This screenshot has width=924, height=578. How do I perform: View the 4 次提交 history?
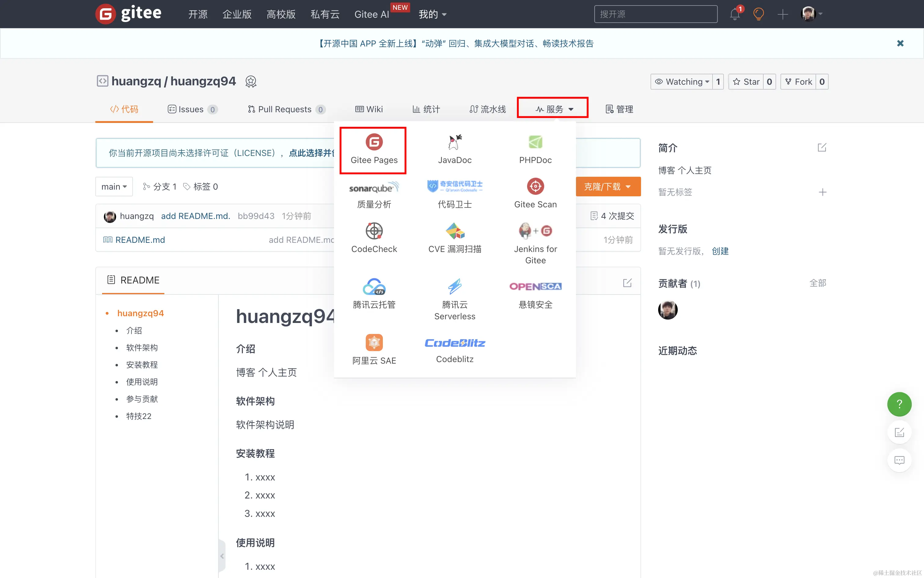(x=612, y=216)
